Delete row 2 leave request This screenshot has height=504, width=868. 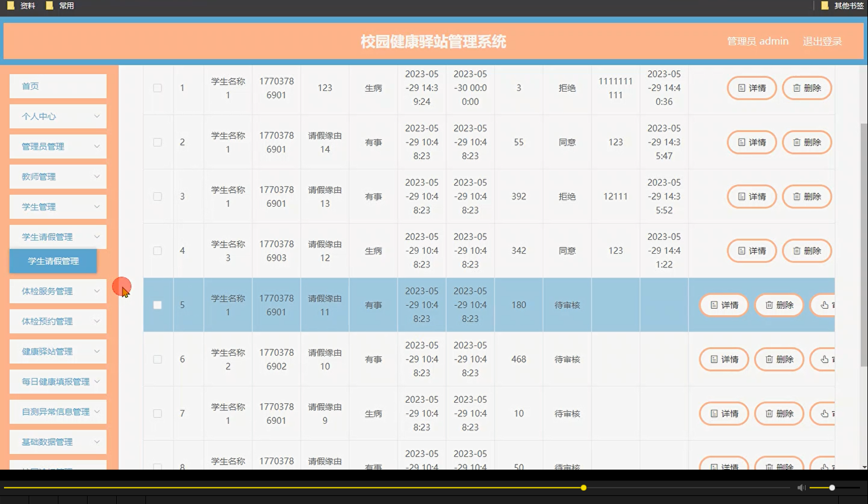pyautogui.click(x=807, y=142)
